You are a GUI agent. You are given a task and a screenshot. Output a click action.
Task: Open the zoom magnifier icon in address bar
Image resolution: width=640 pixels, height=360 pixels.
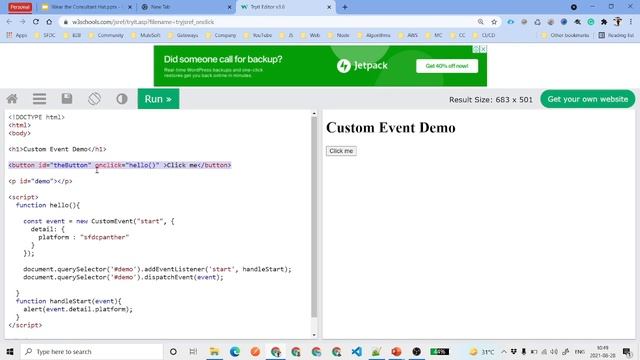click(x=481, y=22)
